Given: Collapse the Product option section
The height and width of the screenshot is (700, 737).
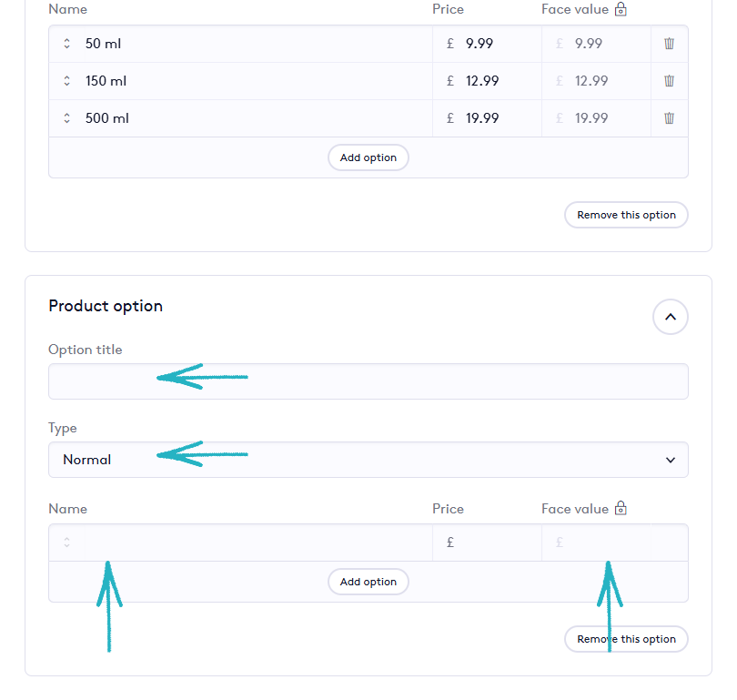Looking at the screenshot, I should (x=670, y=317).
